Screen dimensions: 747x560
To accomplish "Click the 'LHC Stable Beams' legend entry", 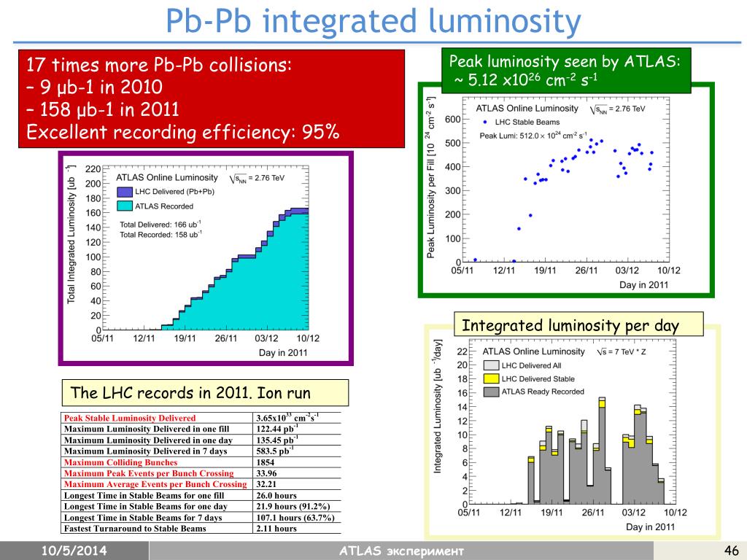I will pos(522,122).
